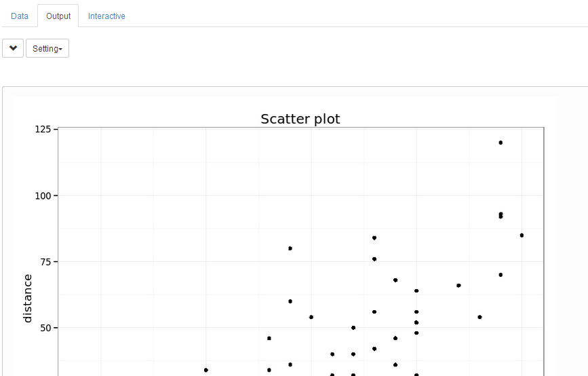This screenshot has width=588, height=376.
Task: Click the Scatter plot title
Action: point(300,119)
